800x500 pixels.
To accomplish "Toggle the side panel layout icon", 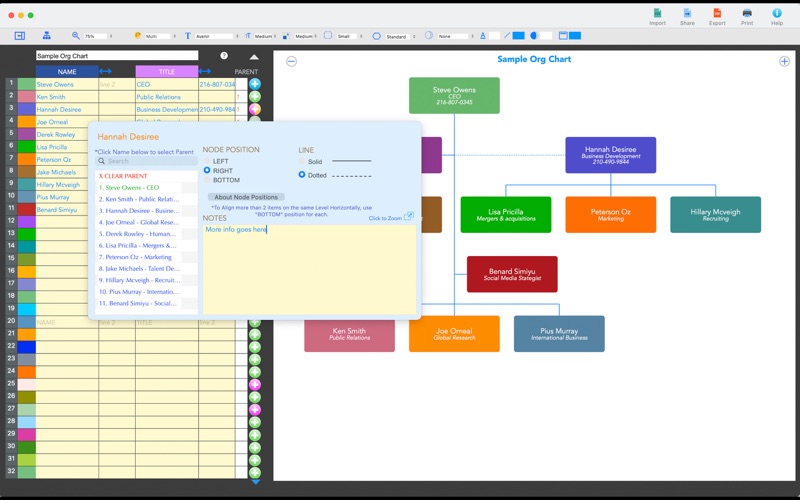I will coord(19,36).
